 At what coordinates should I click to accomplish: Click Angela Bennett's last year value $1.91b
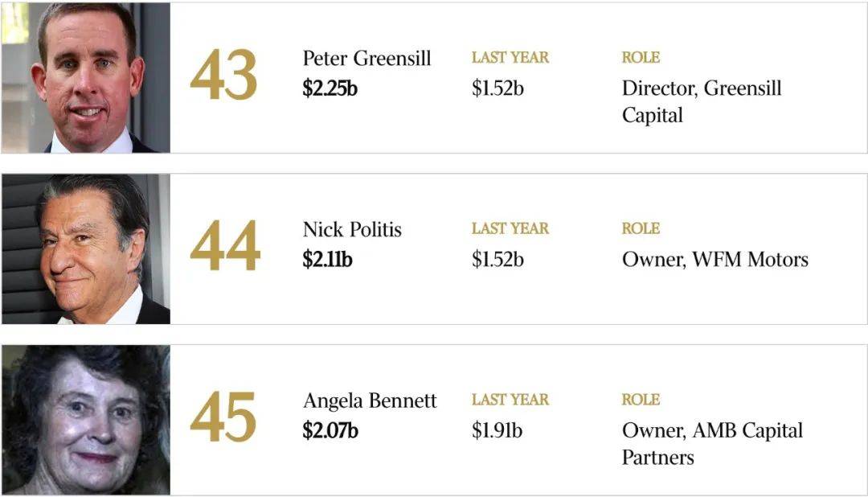click(x=497, y=430)
